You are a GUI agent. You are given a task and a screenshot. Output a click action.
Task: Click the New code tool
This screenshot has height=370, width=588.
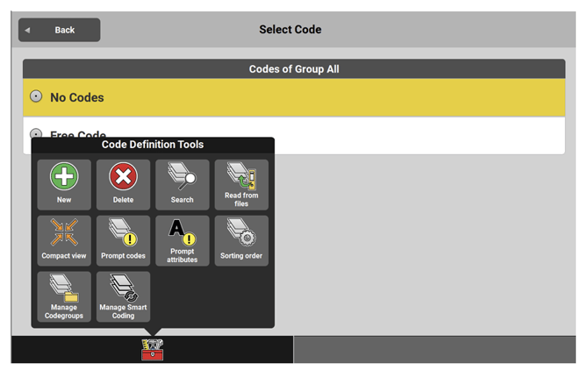tap(64, 184)
